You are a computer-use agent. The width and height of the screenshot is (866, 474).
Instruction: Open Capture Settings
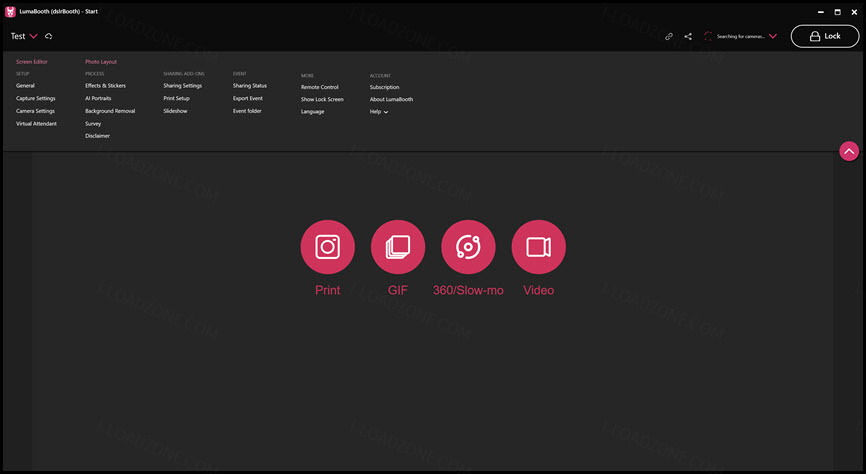[36, 98]
